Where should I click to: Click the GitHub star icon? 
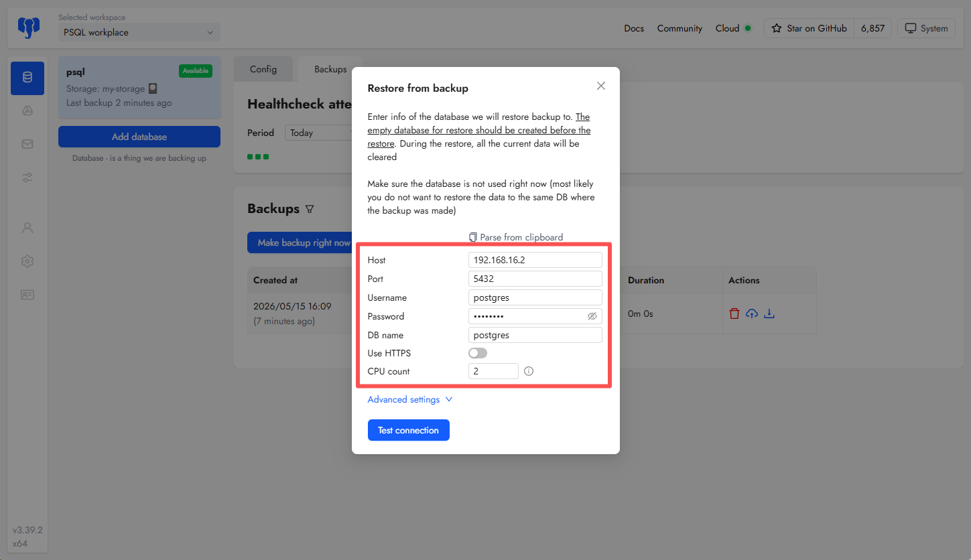pos(777,28)
